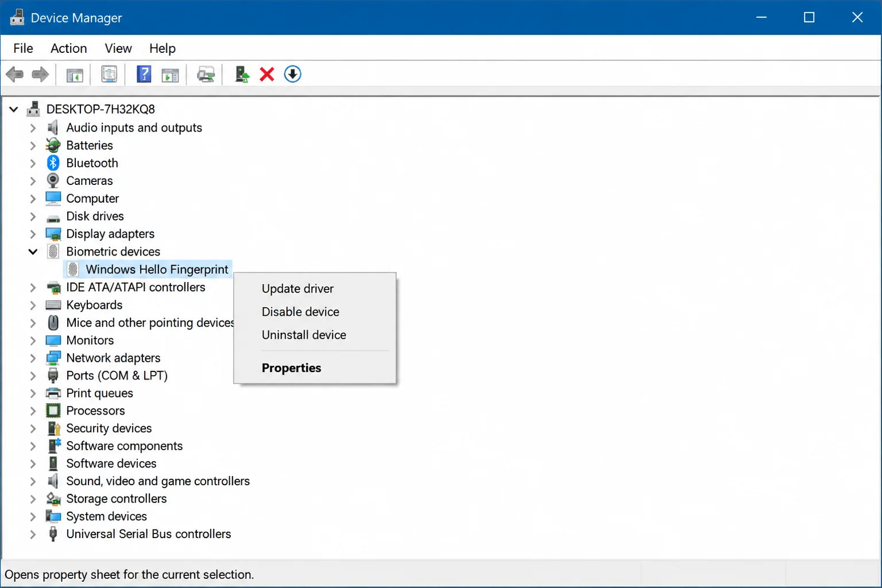Expand Audio inputs and outputs
882x588 pixels.
[33, 128]
